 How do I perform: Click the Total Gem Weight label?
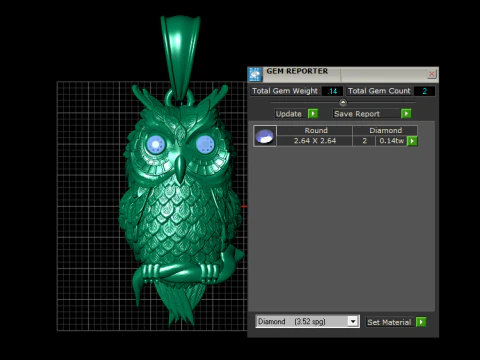click(x=285, y=91)
